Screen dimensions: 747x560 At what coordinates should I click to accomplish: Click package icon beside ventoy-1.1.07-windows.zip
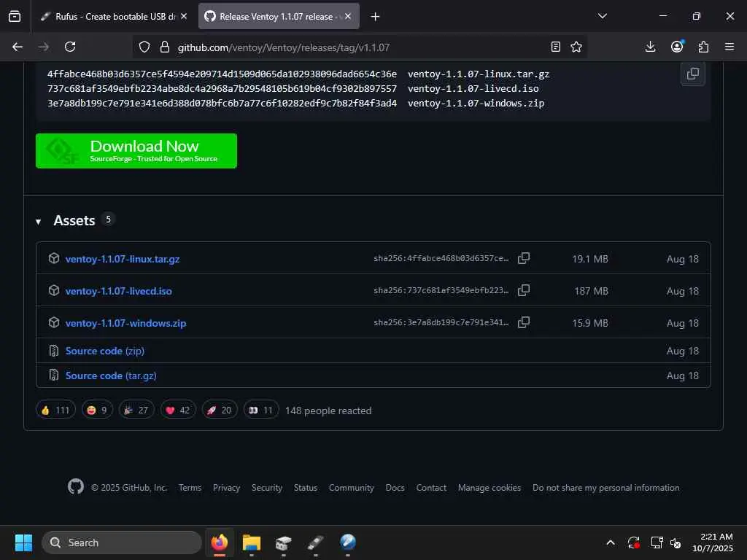(54, 322)
